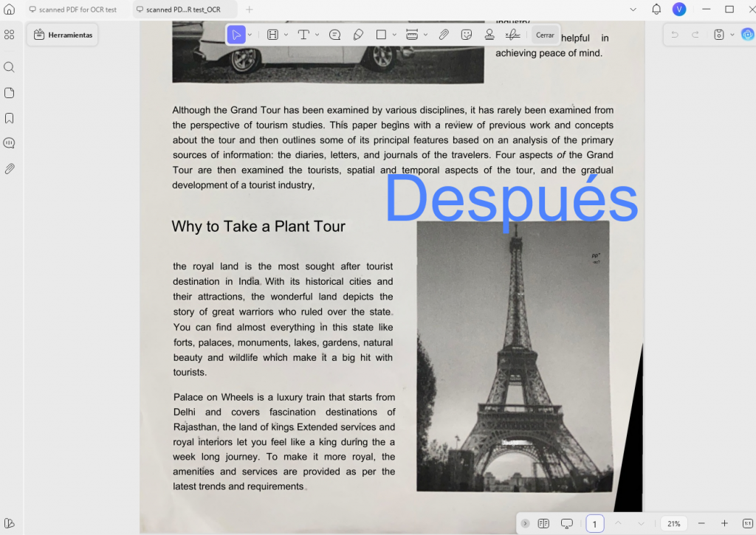Zoom in with the plus button
Image resolution: width=756 pixels, height=535 pixels.
pyautogui.click(x=724, y=523)
